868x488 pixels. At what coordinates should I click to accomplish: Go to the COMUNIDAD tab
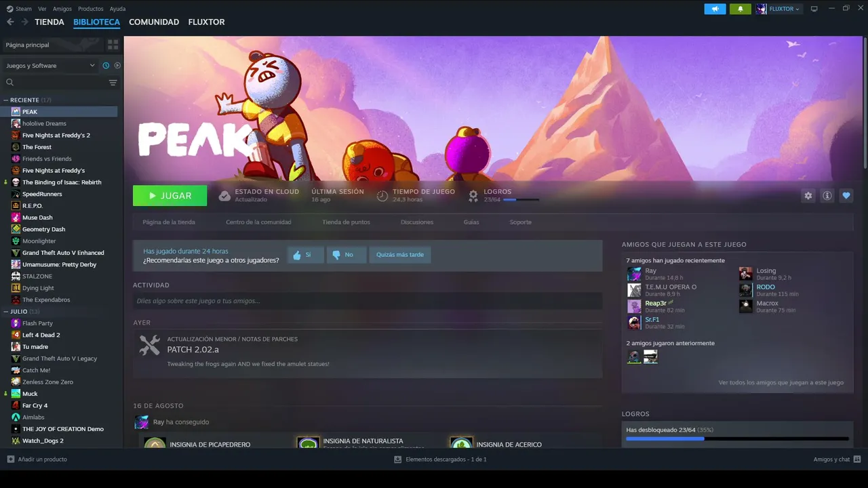pyautogui.click(x=154, y=22)
